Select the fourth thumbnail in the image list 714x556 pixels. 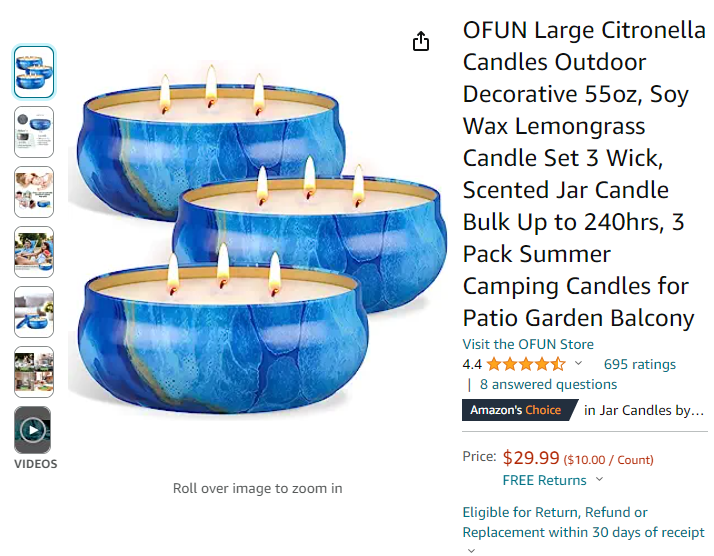[34, 252]
